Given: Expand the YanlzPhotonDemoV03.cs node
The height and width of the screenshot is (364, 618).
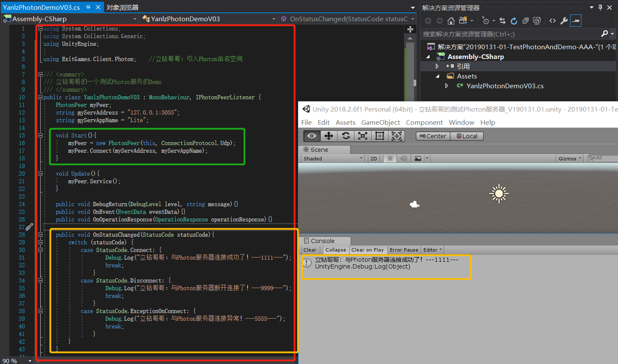Looking at the screenshot, I should coord(446,86).
